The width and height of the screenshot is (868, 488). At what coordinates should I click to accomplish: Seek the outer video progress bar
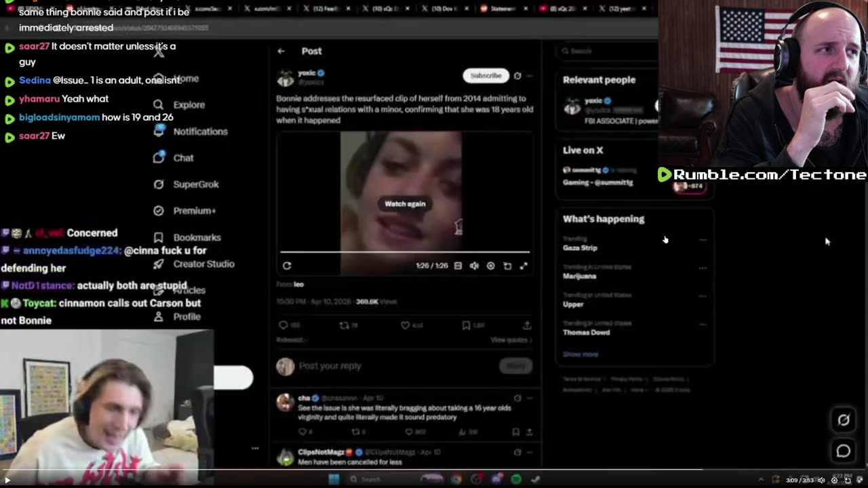pyautogui.click(x=434, y=470)
